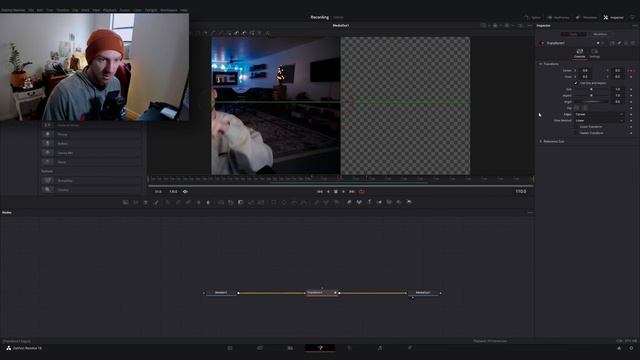
Task: Add an Image Plane 3D node
Action: pos(349,202)
